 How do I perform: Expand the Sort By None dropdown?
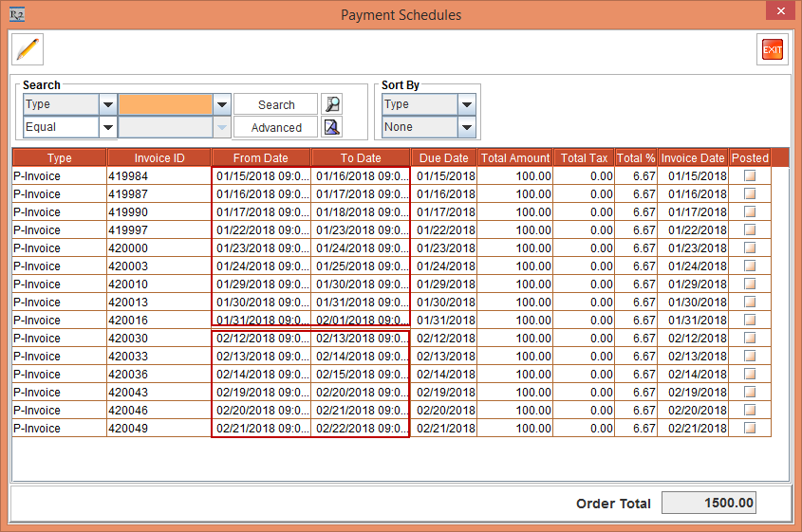click(466, 127)
